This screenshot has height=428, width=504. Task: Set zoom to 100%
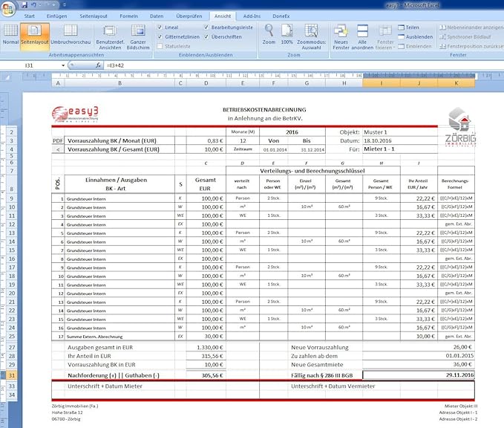click(287, 36)
